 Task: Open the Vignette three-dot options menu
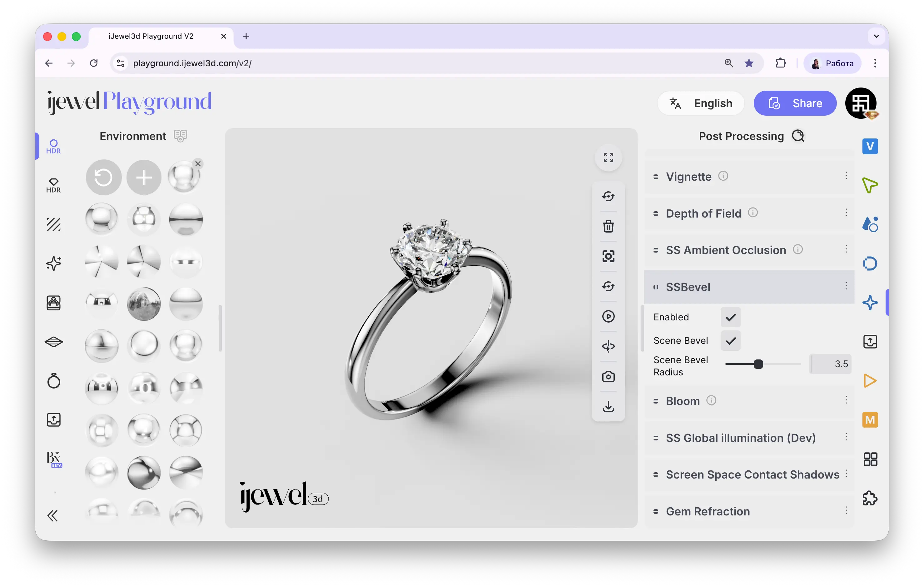(x=846, y=176)
